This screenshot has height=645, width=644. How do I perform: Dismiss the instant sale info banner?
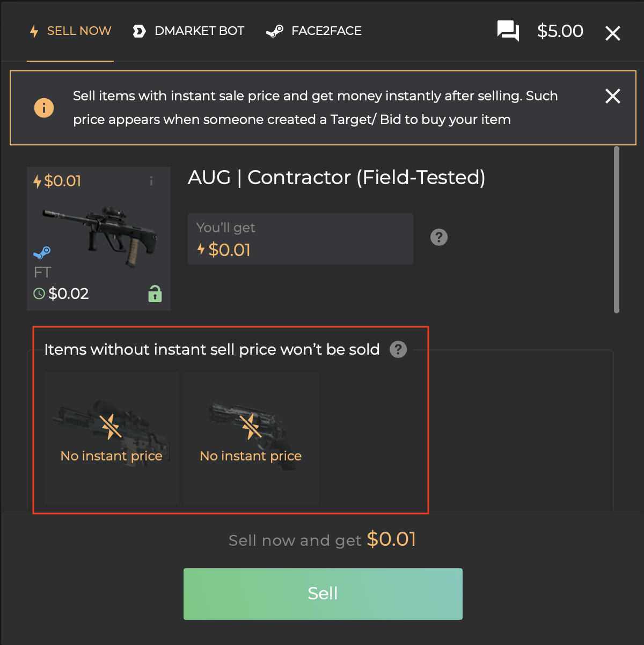(613, 96)
